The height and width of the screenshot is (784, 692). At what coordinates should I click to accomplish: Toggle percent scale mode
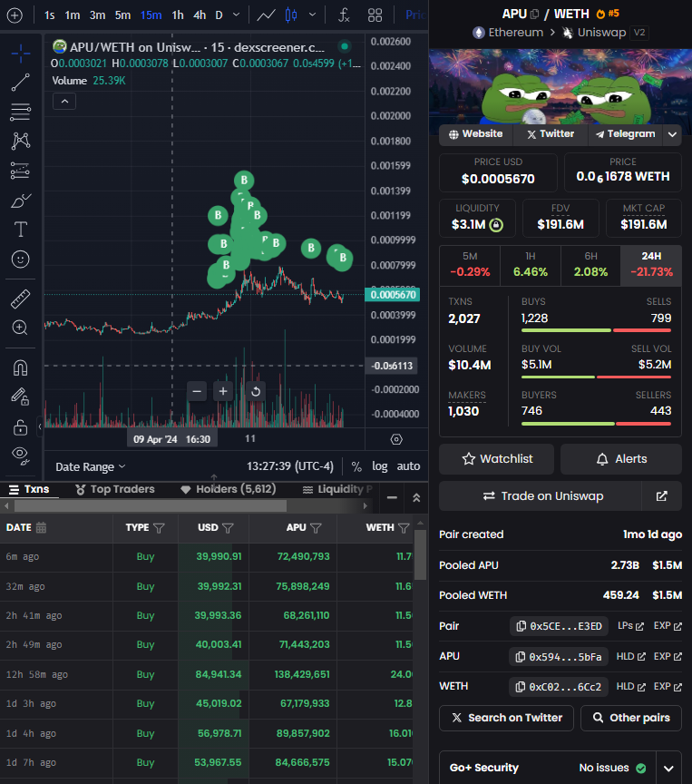(356, 466)
